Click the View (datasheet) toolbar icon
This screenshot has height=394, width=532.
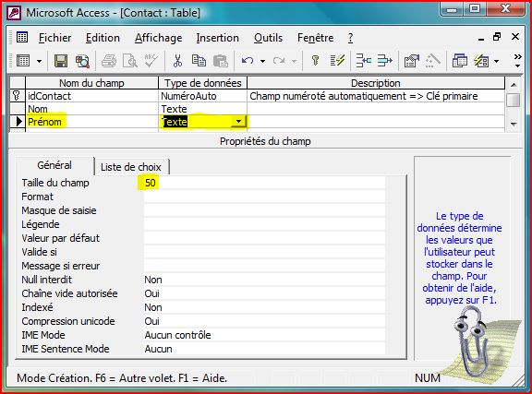click(x=23, y=62)
